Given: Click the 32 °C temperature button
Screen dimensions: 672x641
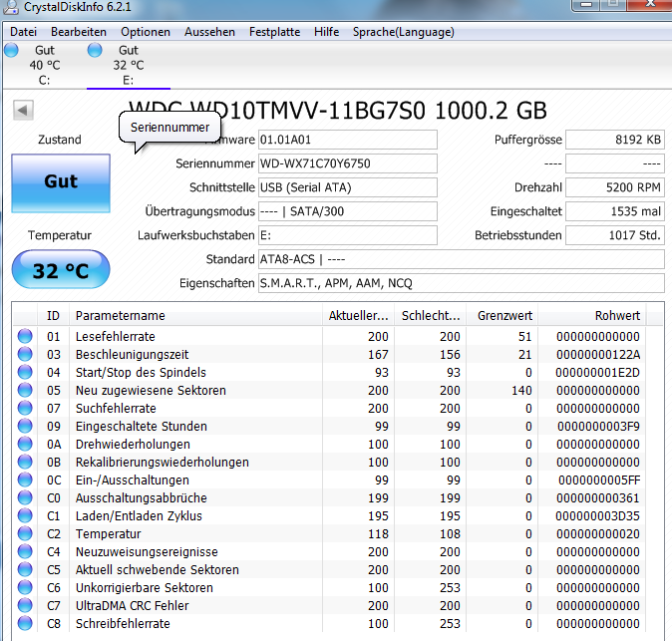Looking at the screenshot, I should 61,270.
